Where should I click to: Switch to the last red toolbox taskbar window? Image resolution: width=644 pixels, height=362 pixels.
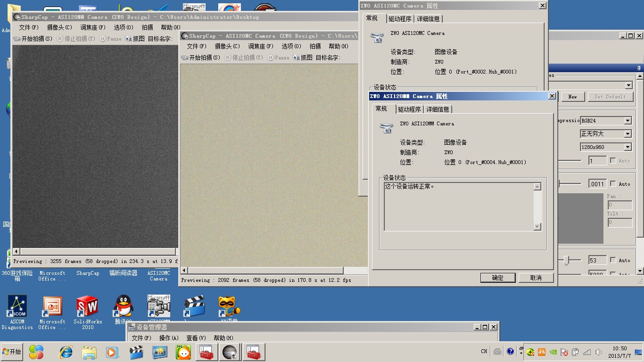click(x=254, y=352)
